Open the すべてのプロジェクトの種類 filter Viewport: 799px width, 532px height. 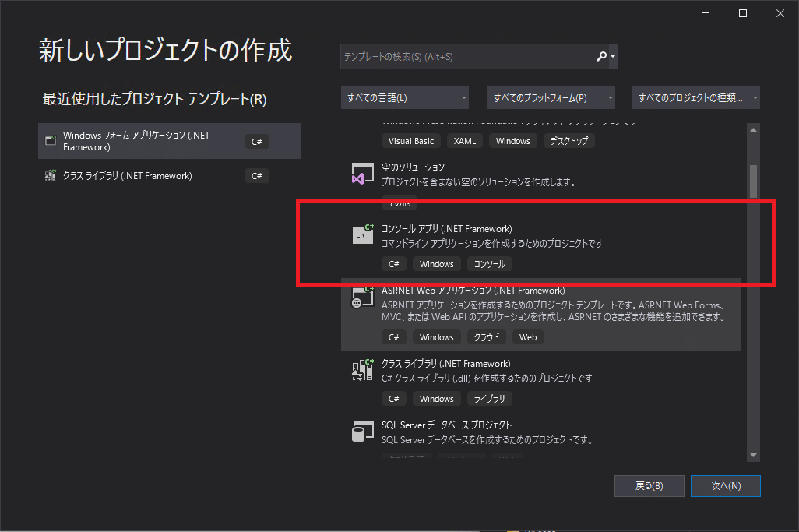click(x=696, y=97)
